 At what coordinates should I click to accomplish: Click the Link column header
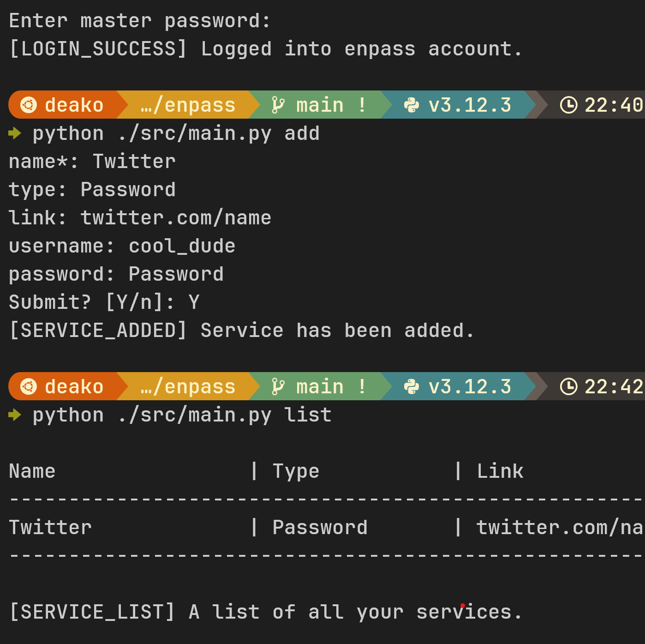click(500, 471)
